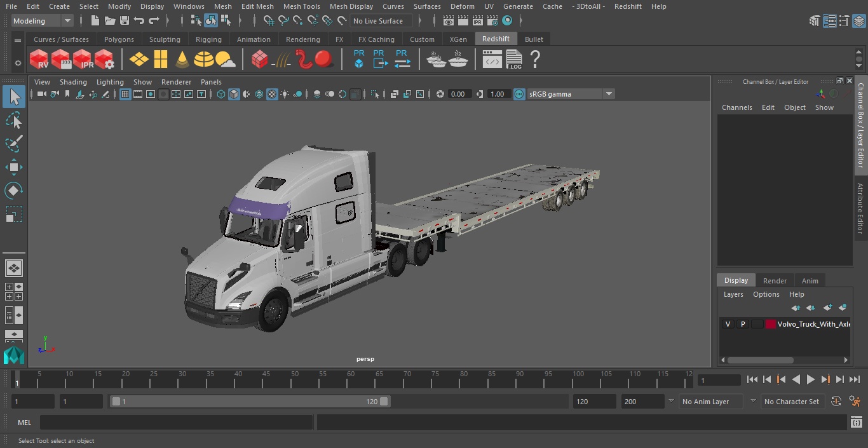The height and width of the screenshot is (448, 868).
Task: Click shelf scroll down arrow at right
Action: pyautogui.click(x=859, y=65)
